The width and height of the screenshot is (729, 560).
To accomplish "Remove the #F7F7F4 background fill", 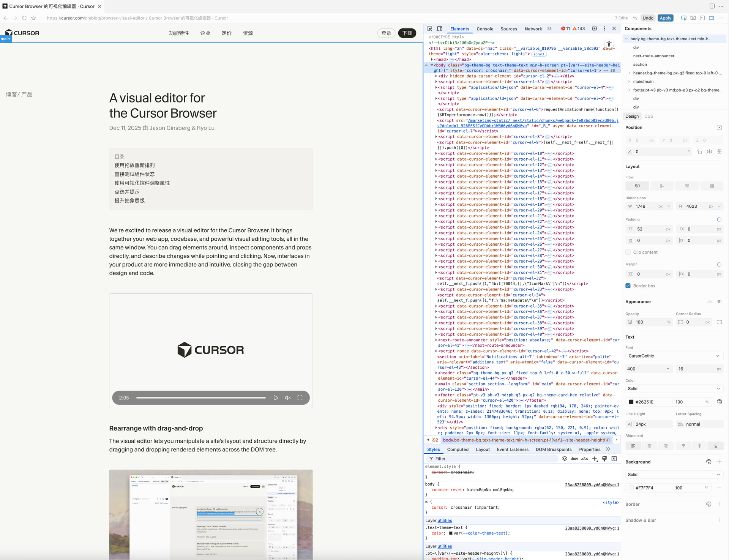I will [x=719, y=488].
